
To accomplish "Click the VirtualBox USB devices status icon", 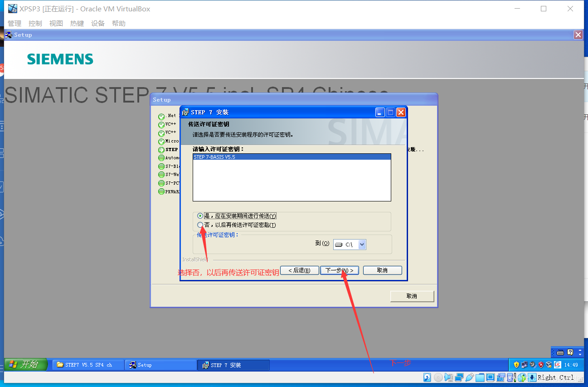I will tap(469, 377).
